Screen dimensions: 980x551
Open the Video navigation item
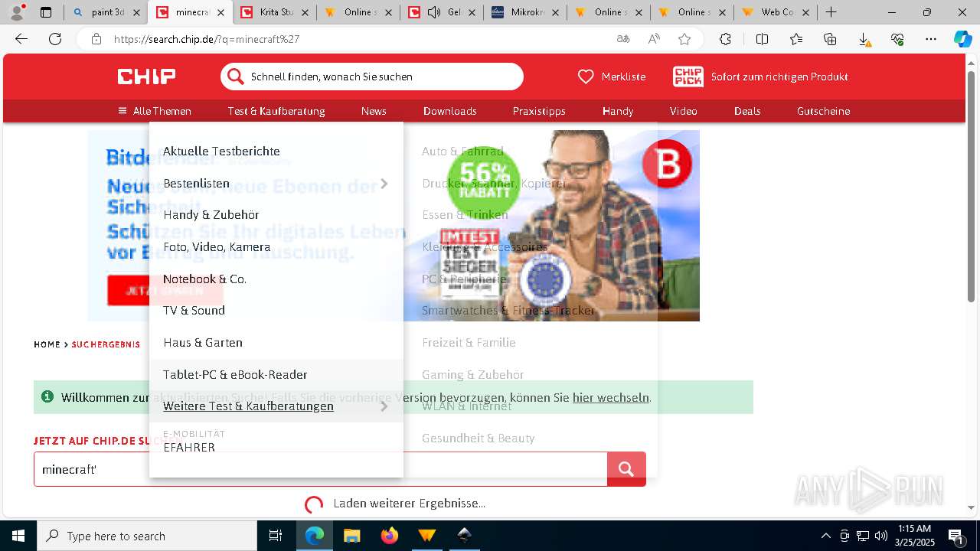point(684,111)
